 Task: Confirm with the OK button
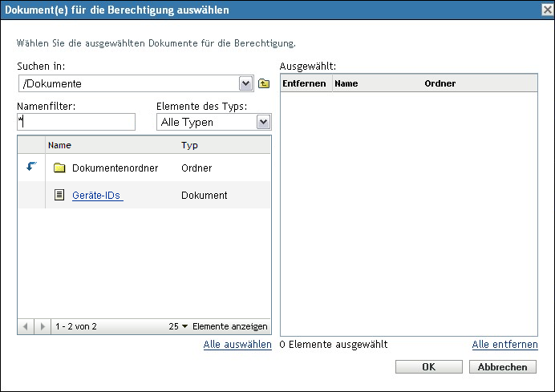point(430,366)
